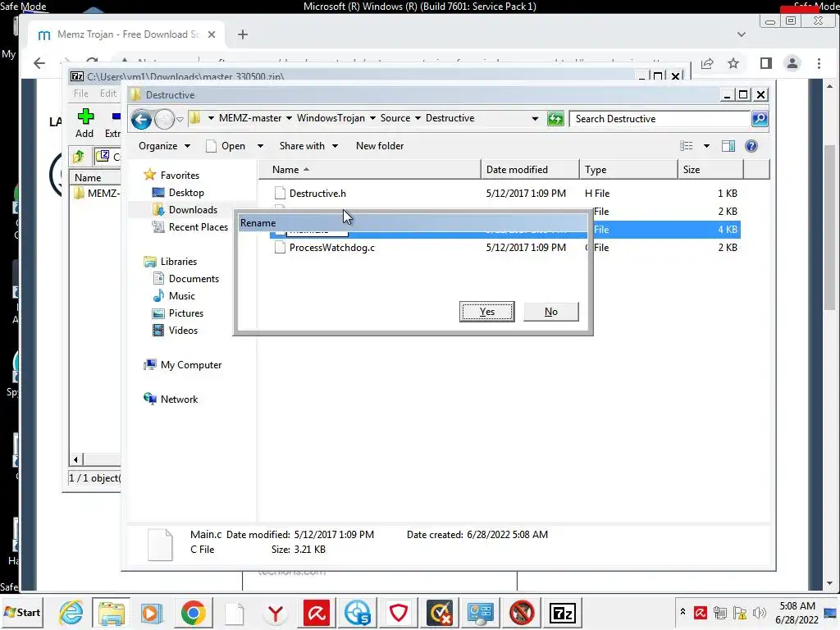The width and height of the screenshot is (840, 630).
Task: Expand the view options dropdown arrow
Action: pos(706,146)
